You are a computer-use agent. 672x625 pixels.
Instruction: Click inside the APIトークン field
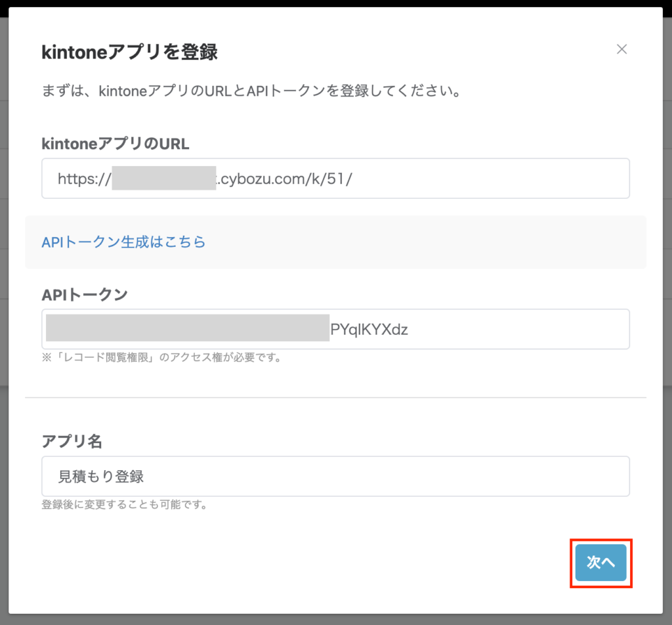coord(336,330)
